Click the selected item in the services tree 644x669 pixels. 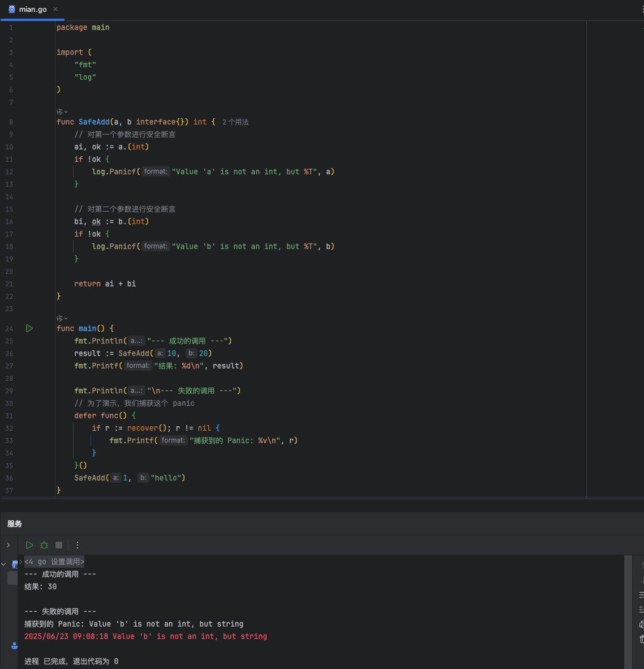pos(12,578)
